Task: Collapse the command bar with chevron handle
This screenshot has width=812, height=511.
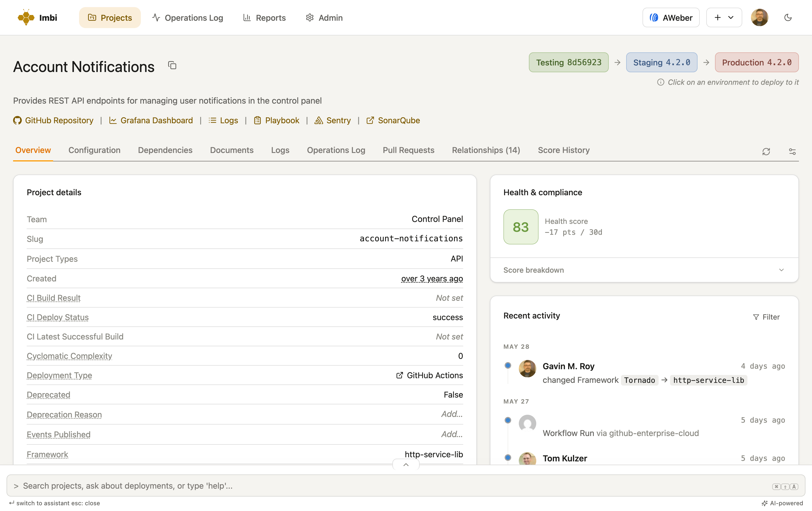Action: tap(406, 465)
